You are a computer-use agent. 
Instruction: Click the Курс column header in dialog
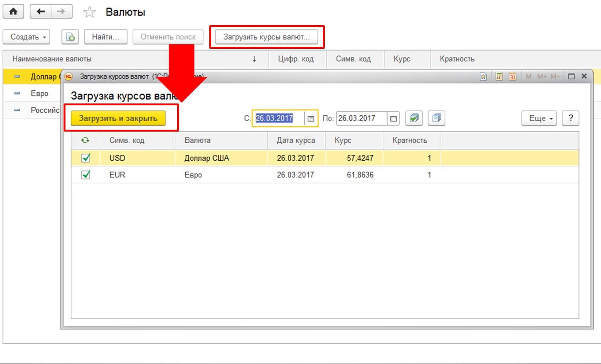tap(343, 140)
